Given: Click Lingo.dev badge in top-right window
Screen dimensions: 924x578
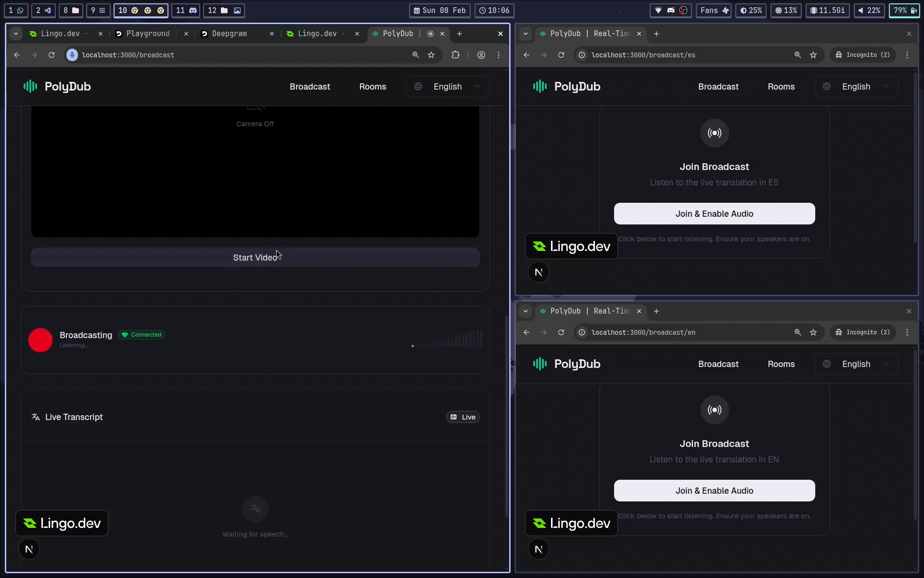Looking at the screenshot, I should 571,247.
